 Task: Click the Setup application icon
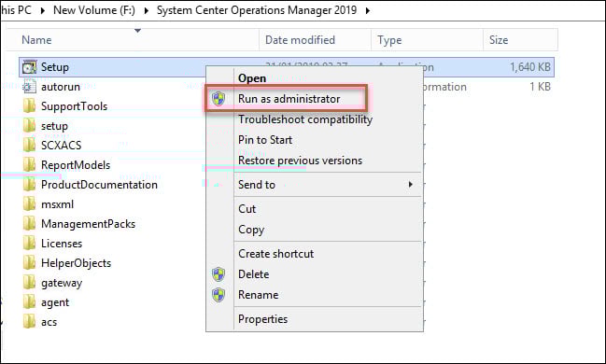click(29, 67)
